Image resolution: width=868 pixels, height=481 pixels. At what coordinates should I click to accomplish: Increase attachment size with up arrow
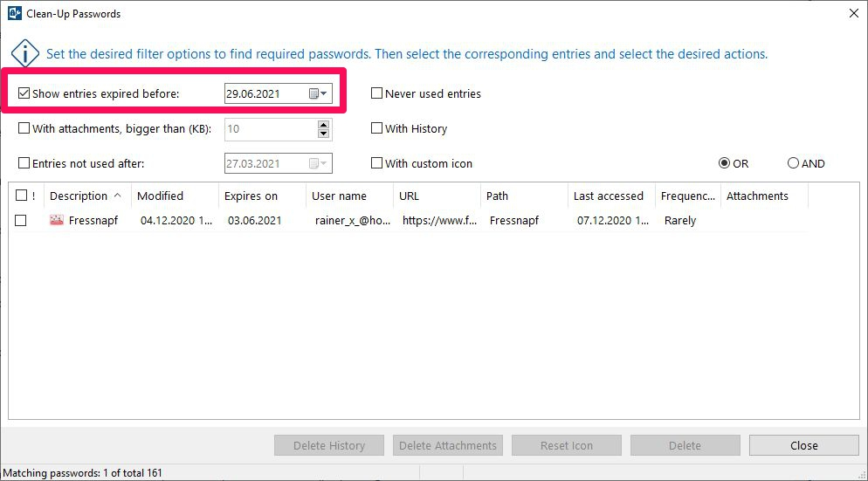coord(324,124)
